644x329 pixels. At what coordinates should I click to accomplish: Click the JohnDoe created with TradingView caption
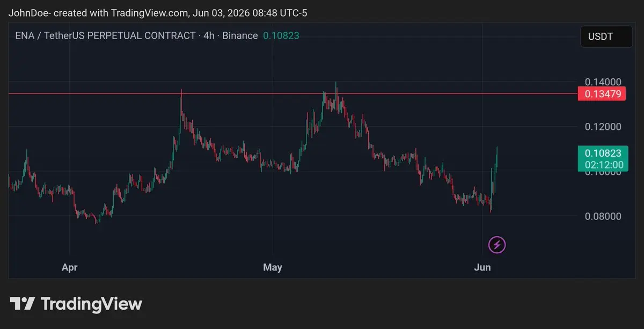(x=158, y=13)
